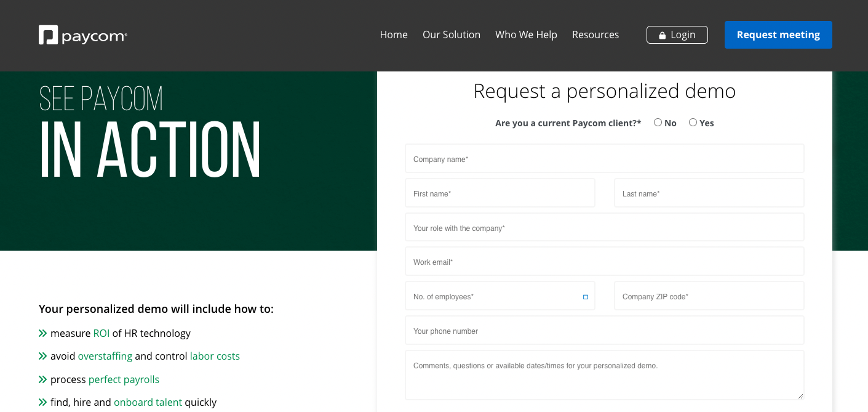
Task: Open the Our Solution dropdown menu
Action: [452, 34]
